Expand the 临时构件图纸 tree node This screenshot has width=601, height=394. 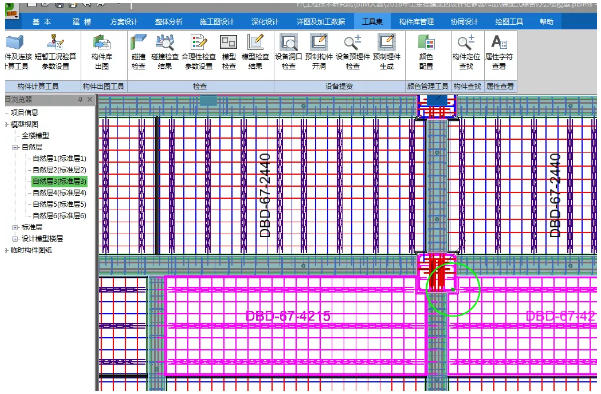[7, 250]
